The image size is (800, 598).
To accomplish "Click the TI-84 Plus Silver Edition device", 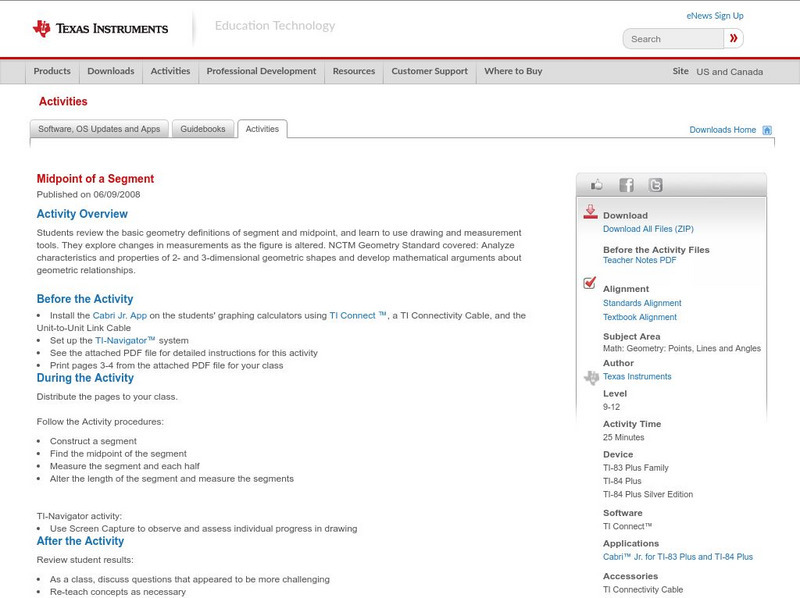I will click(648, 494).
